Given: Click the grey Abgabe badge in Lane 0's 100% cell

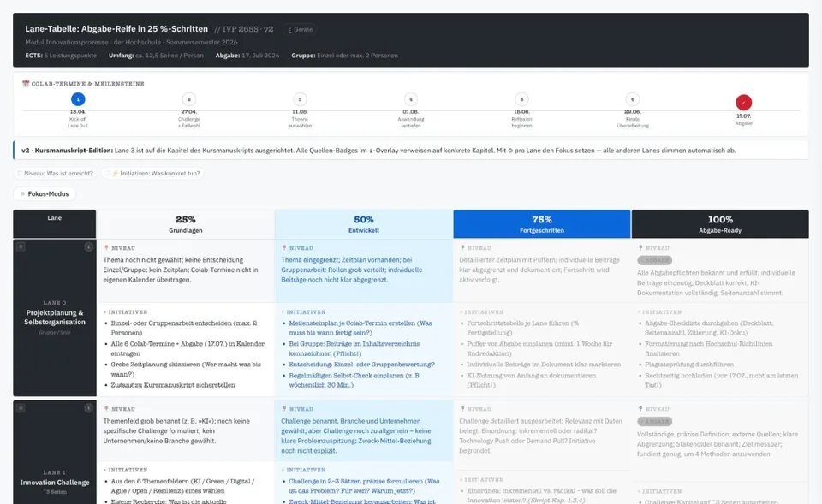Looking at the screenshot, I should tap(655, 260).
